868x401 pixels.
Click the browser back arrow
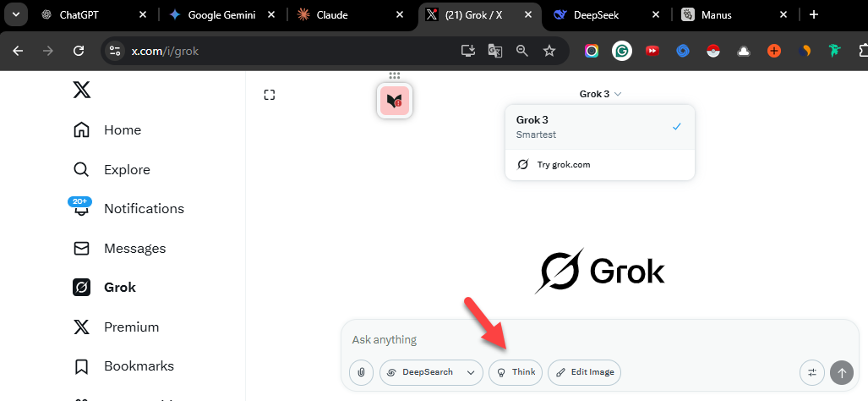coord(19,51)
